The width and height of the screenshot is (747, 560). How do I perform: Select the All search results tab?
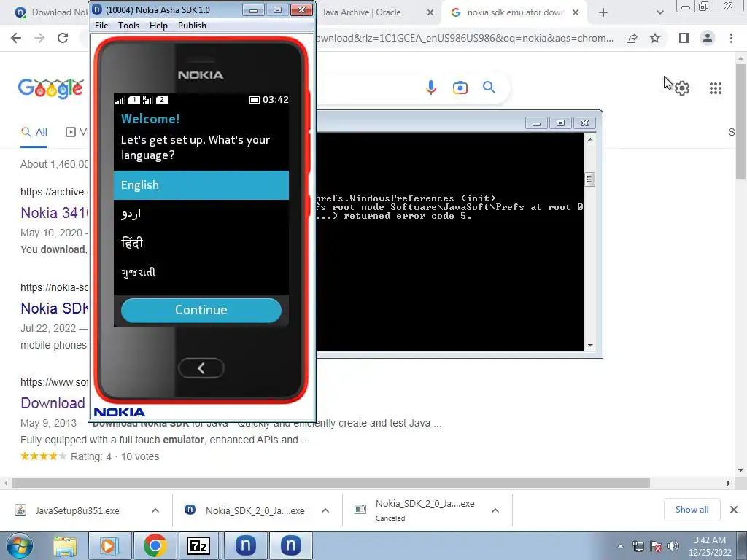(x=34, y=133)
